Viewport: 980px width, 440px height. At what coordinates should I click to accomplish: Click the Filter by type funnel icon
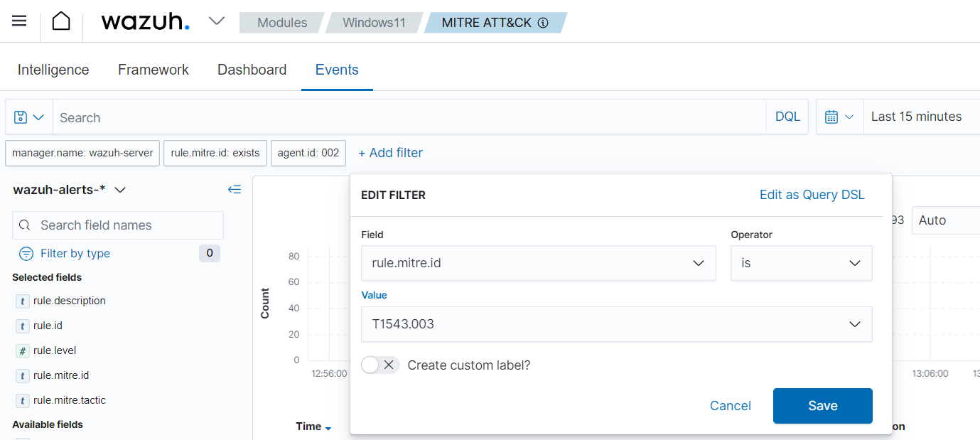(26, 253)
